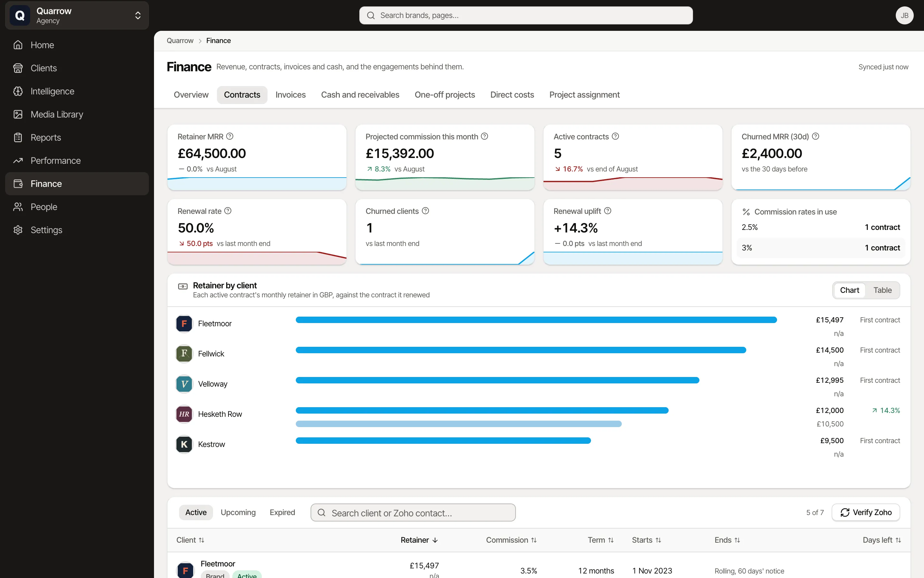The height and width of the screenshot is (578, 924).
Task: Click the Synced just now status
Action: click(x=883, y=67)
